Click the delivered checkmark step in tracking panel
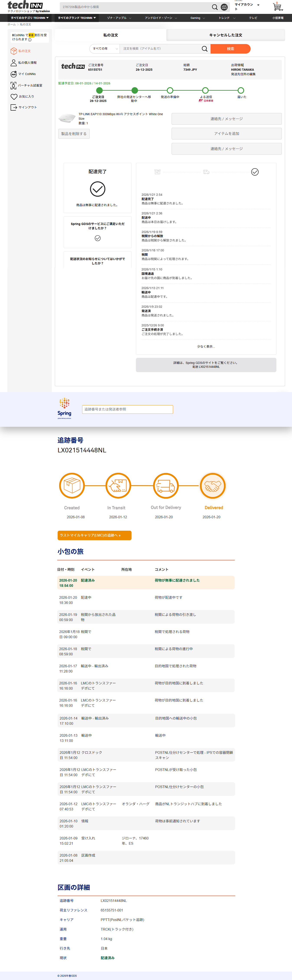 [255, 172]
